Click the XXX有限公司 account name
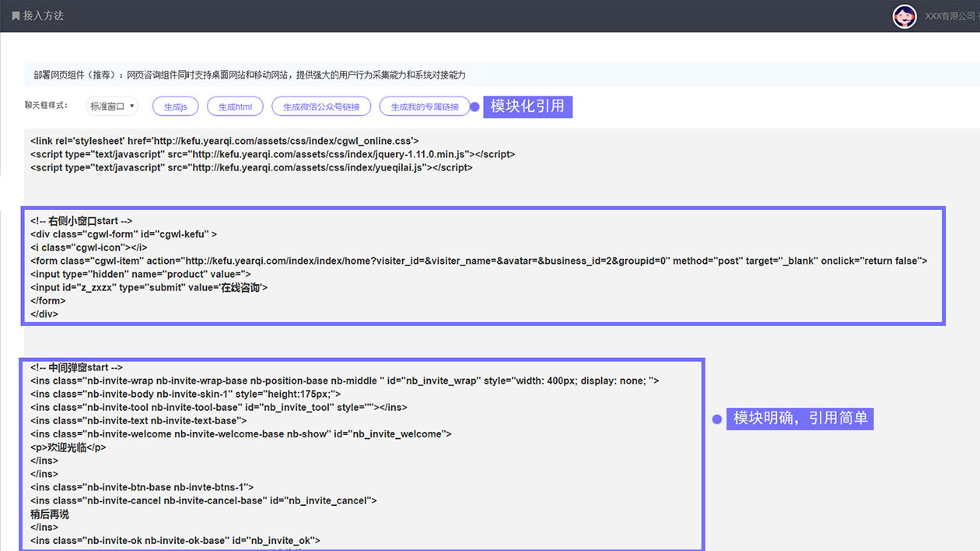The image size is (980, 551). point(950,16)
